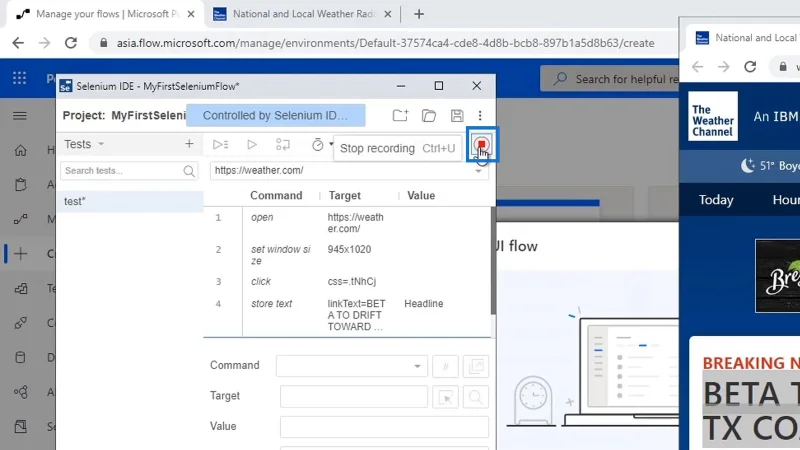Reload the Weather Channel window page

[x=750, y=67]
